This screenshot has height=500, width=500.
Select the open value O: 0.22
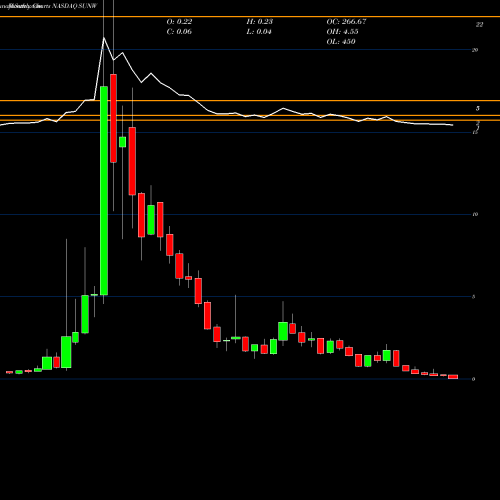point(179,22)
